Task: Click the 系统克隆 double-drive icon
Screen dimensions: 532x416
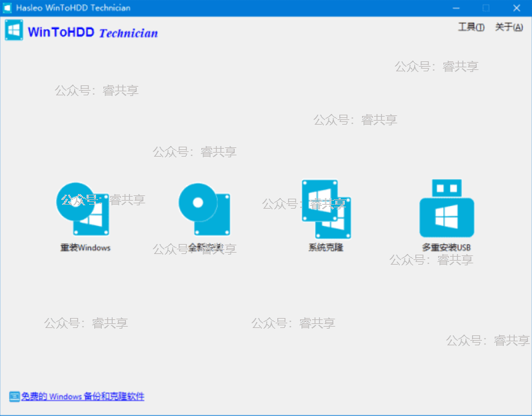Action: tap(326, 209)
